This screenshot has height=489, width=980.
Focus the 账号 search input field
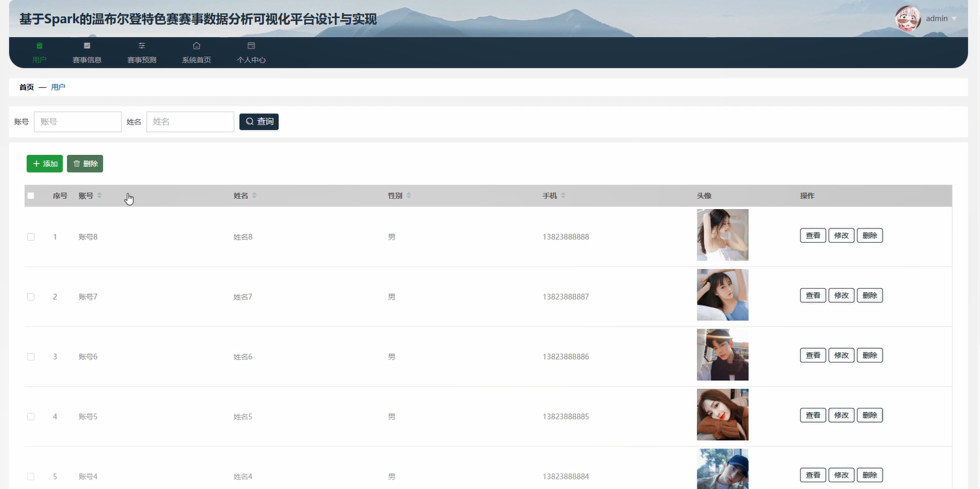click(x=78, y=122)
